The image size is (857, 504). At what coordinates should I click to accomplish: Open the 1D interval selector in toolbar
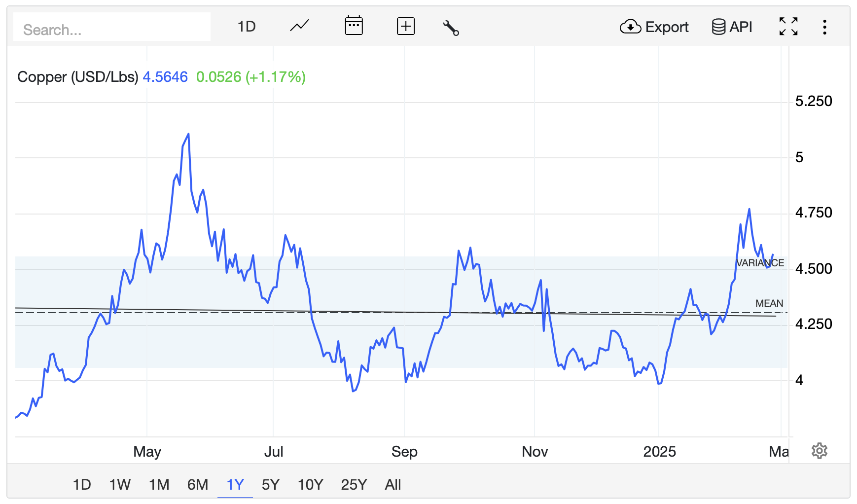[x=247, y=27]
